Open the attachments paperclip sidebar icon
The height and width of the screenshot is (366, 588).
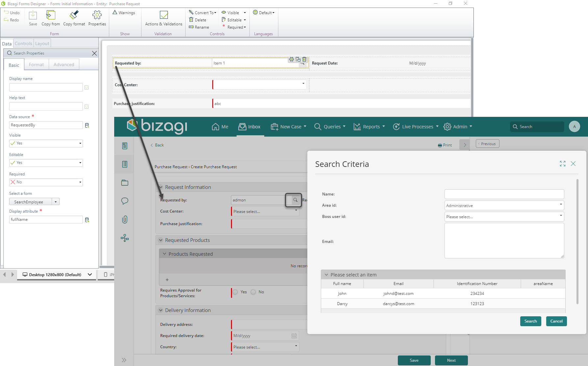pos(125,220)
